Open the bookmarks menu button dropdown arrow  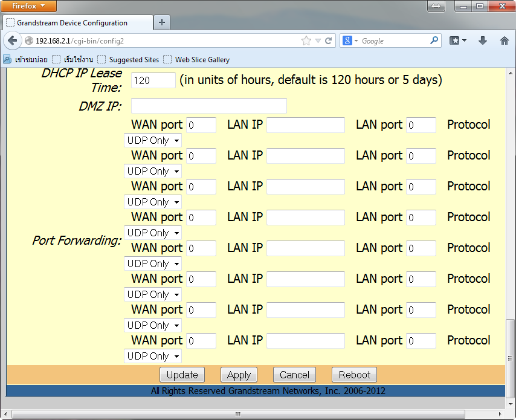[x=464, y=40]
